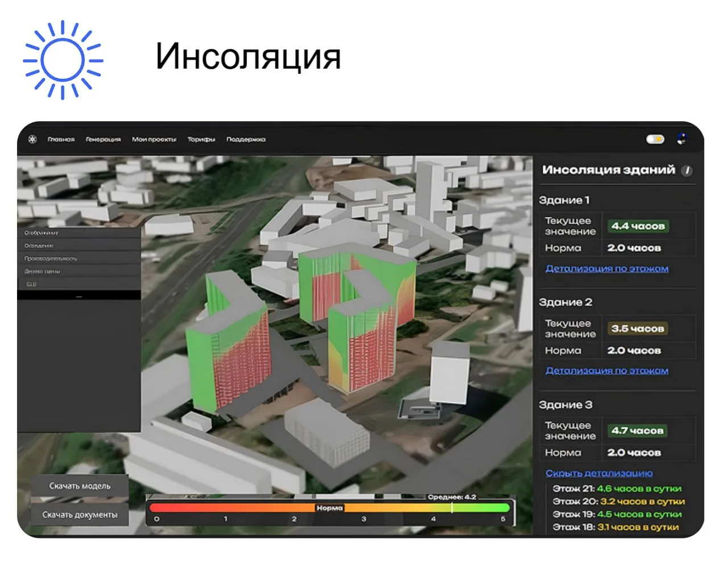The width and height of the screenshot is (728, 564).
Task: Toggle the light/dark theme switch
Action: [x=655, y=139]
